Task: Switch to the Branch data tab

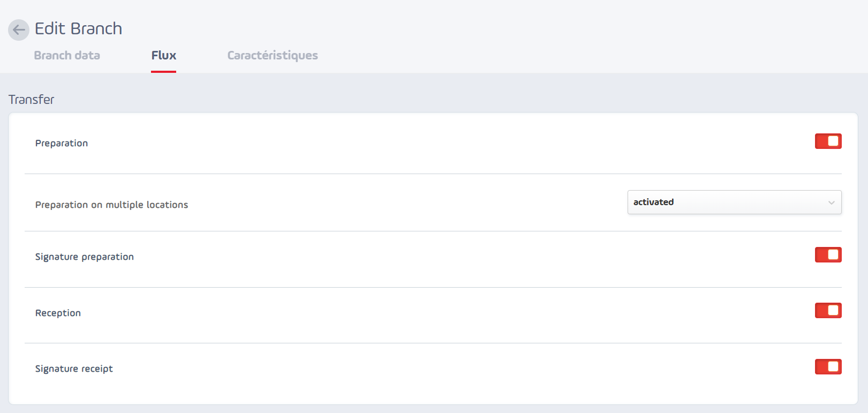Action: tap(67, 55)
